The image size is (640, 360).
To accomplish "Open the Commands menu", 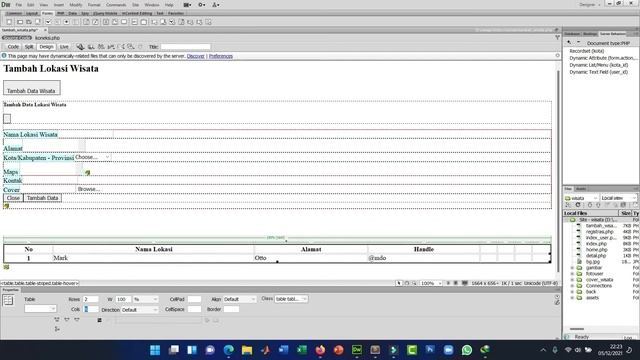I will (x=116, y=5).
